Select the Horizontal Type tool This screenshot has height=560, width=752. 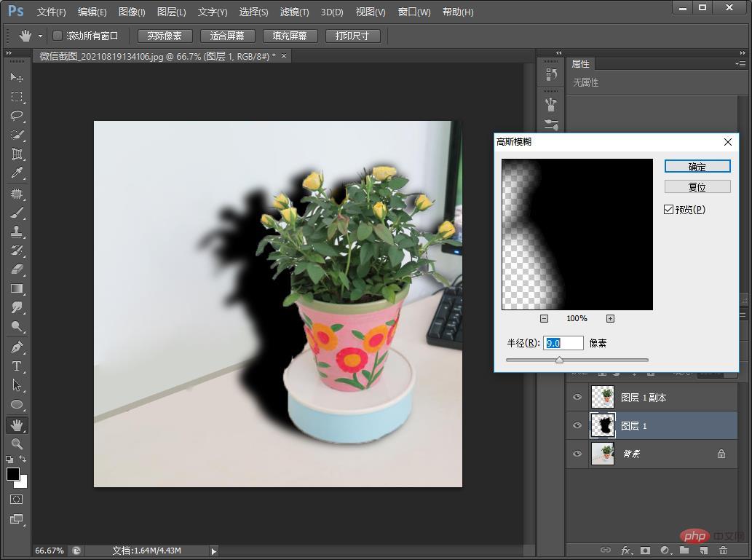tap(17, 366)
